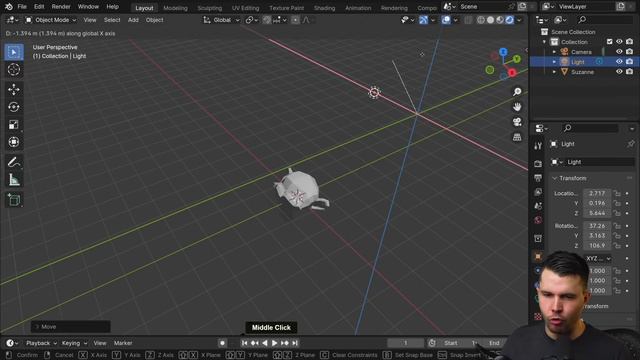Screen dimensions: 640x360
Task: Open the File menu
Action: point(22,7)
